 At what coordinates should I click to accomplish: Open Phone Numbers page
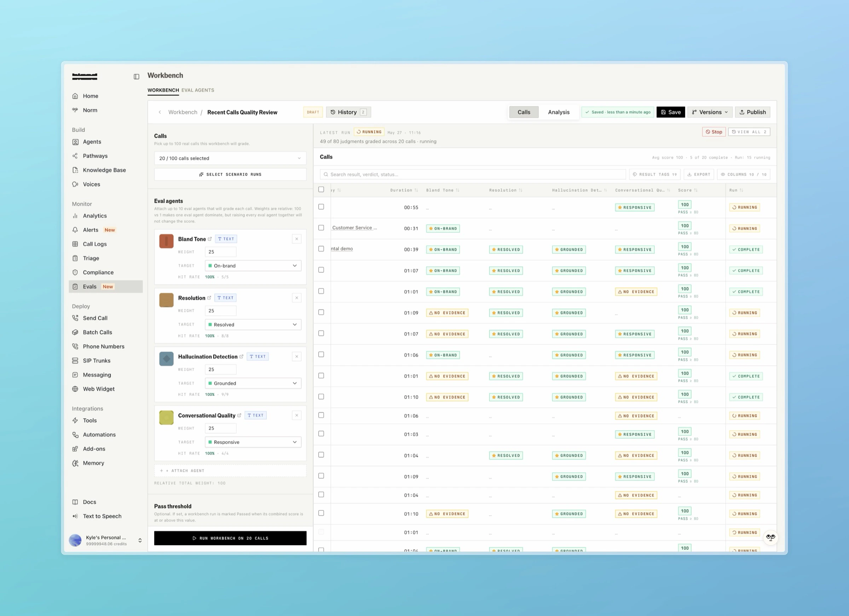104,346
